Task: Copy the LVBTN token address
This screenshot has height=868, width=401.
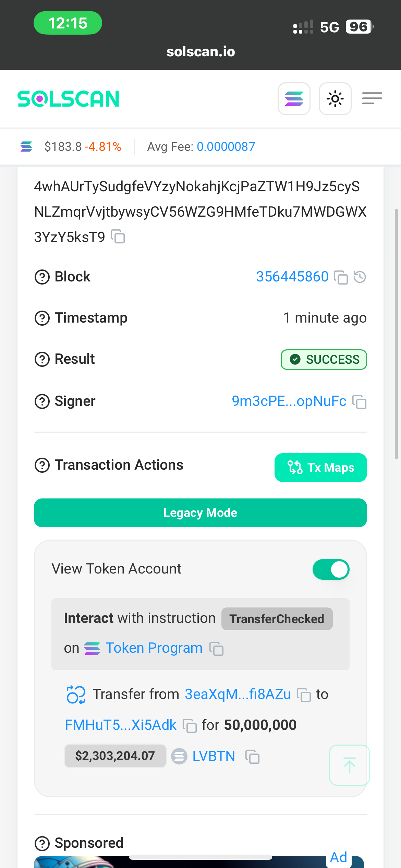Action: tap(252, 756)
